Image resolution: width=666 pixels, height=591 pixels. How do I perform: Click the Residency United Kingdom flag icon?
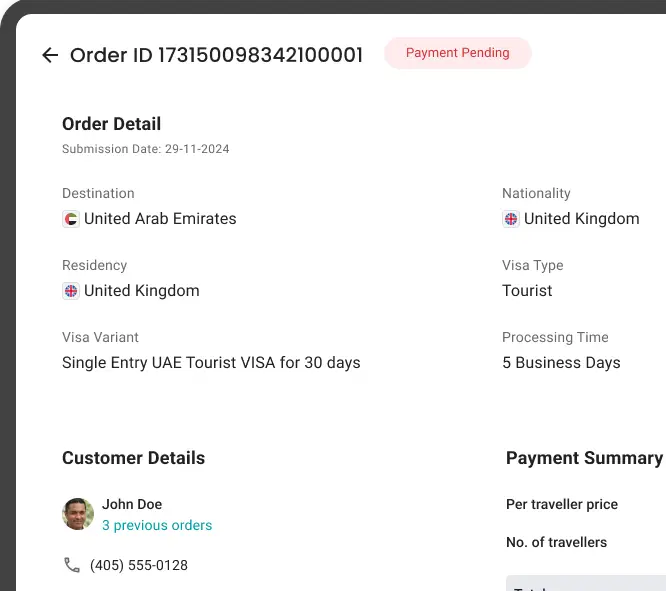point(71,291)
